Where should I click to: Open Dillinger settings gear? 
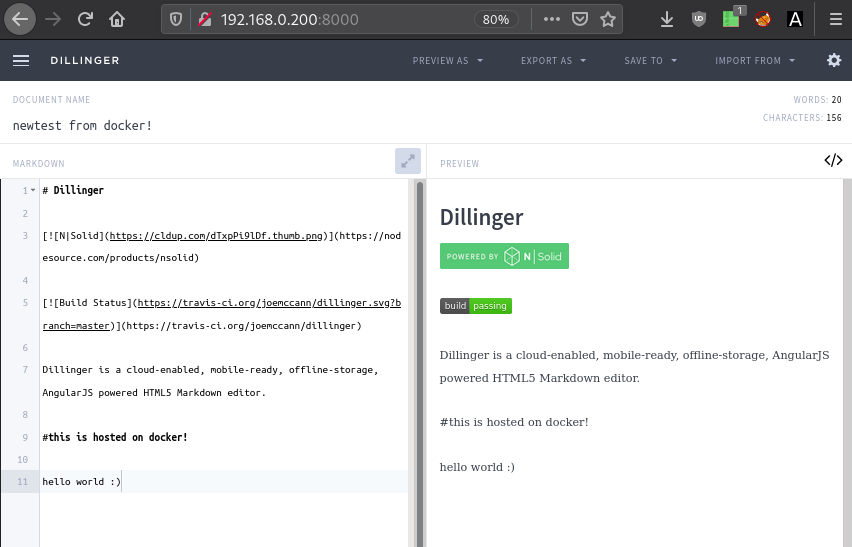[x=834, y=60]
